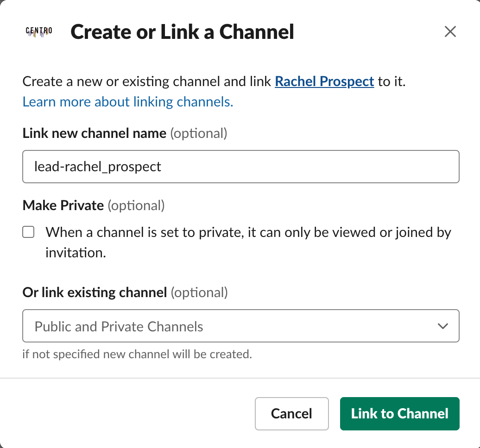This screenshot has width=480, height=448.
Task: Click the optional tag beside Link new channel name
Action: pyautogui.click(x=199, y=134)
